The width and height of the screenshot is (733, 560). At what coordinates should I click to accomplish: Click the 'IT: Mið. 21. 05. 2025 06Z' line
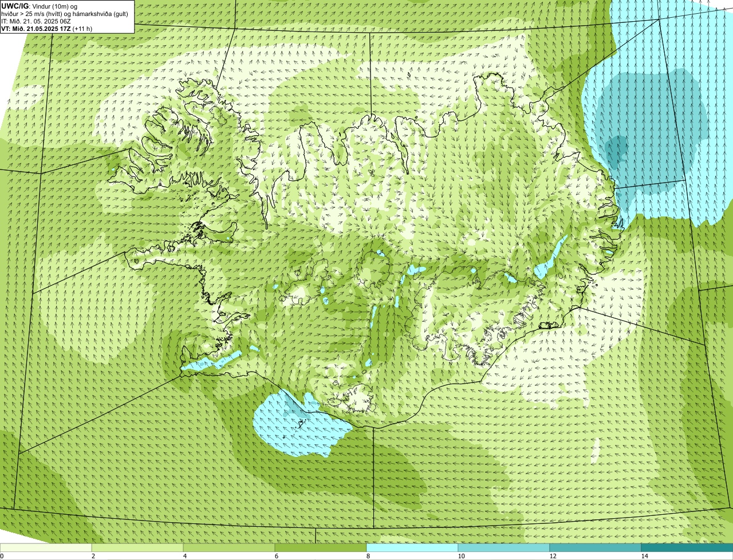click(x=36, y=21)
